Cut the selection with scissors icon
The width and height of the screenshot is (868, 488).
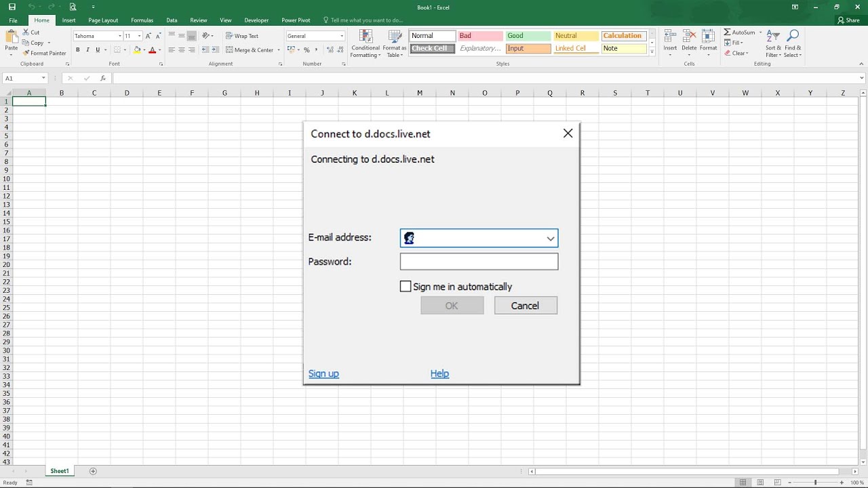26,33
